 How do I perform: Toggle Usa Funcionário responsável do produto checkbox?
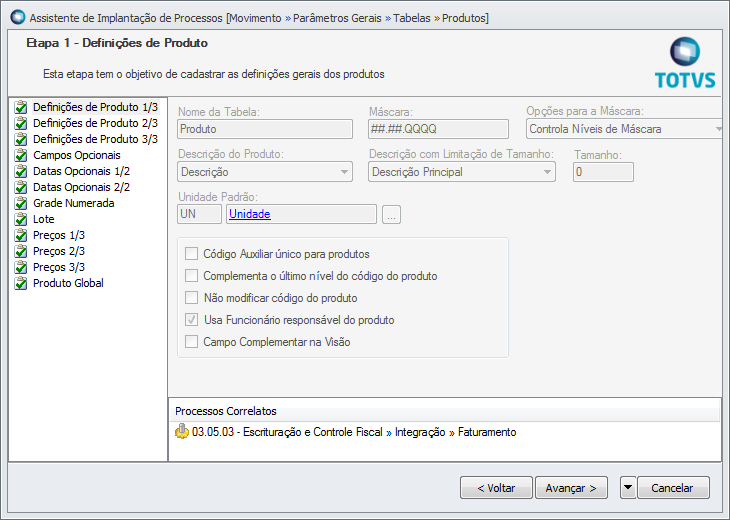pyautogui.click(x=191, y=320)
